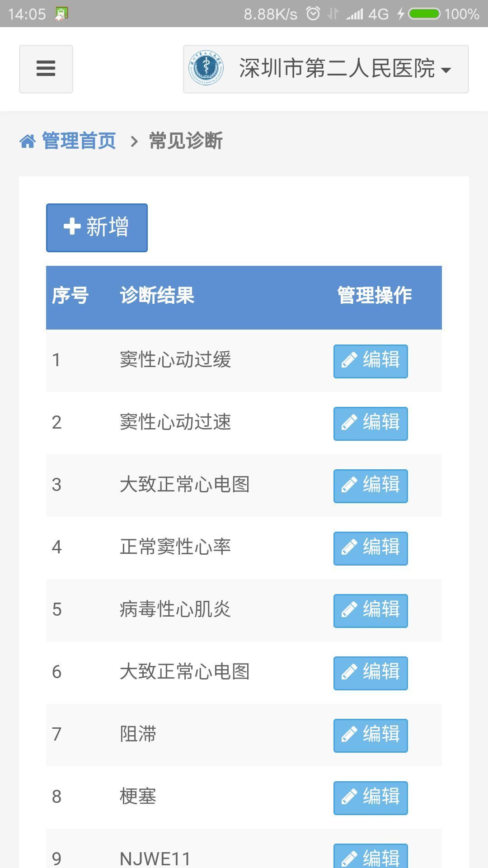Click the 新增 add button
This screenshot has width=488, height=868.
97,227
